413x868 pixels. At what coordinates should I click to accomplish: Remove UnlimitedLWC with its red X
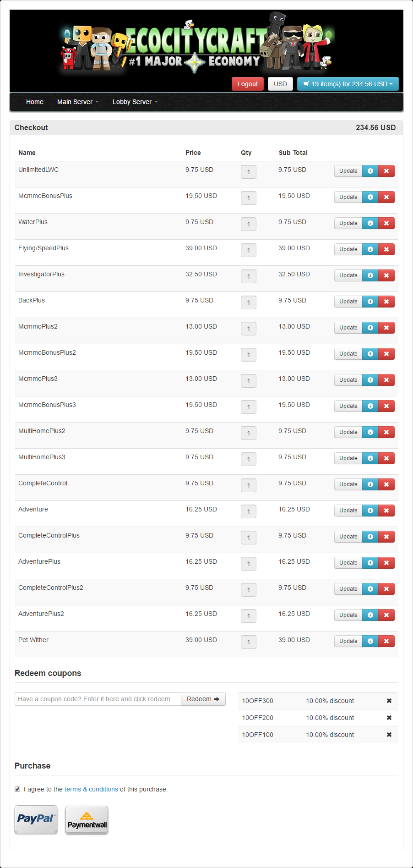(x=386, y=171)
